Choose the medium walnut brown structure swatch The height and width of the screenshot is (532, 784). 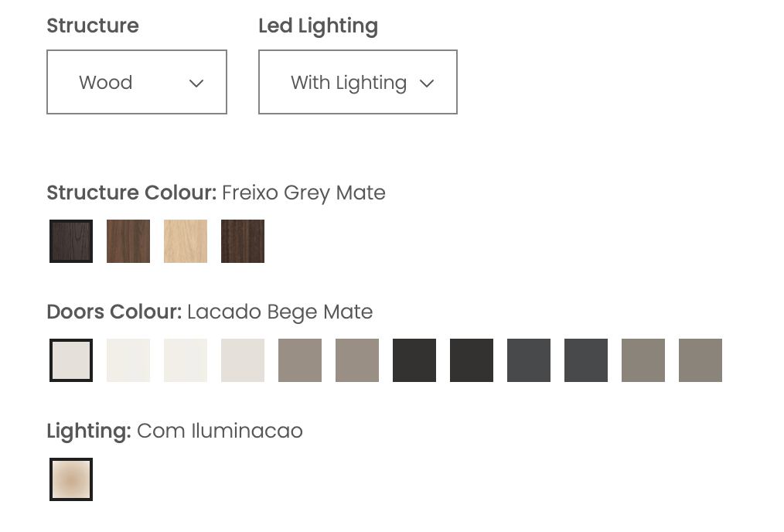pyautogui.click(x=128, y=241)
